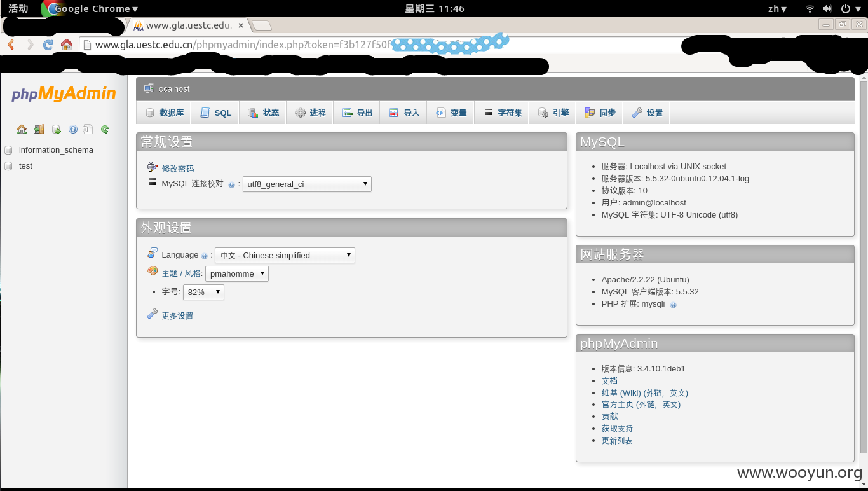Open a new Chrome tab

[x=262, y=25]
